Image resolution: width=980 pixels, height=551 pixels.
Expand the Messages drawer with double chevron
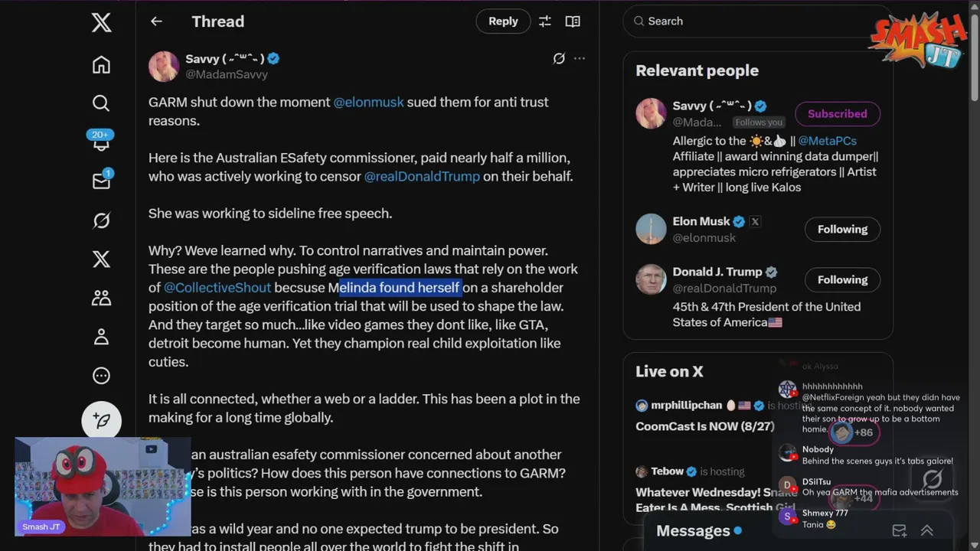(x=926, y=530)
